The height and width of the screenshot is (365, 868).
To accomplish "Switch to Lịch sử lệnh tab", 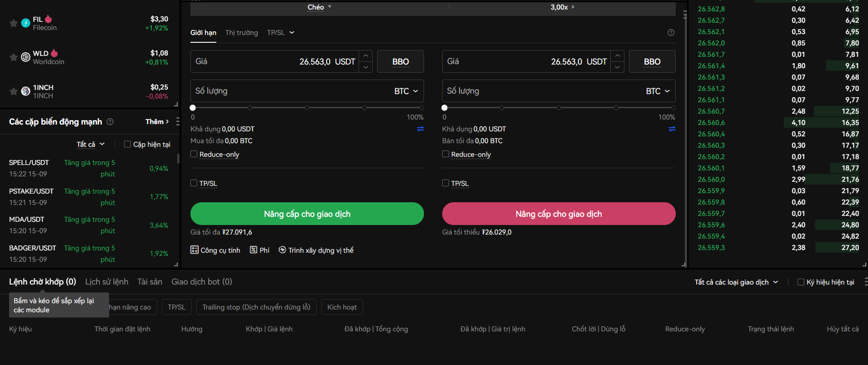I will pos(107,282).
